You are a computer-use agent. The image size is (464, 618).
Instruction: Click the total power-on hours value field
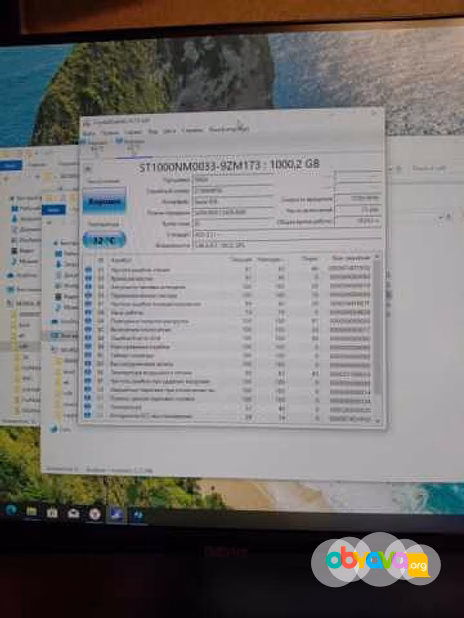358,221
